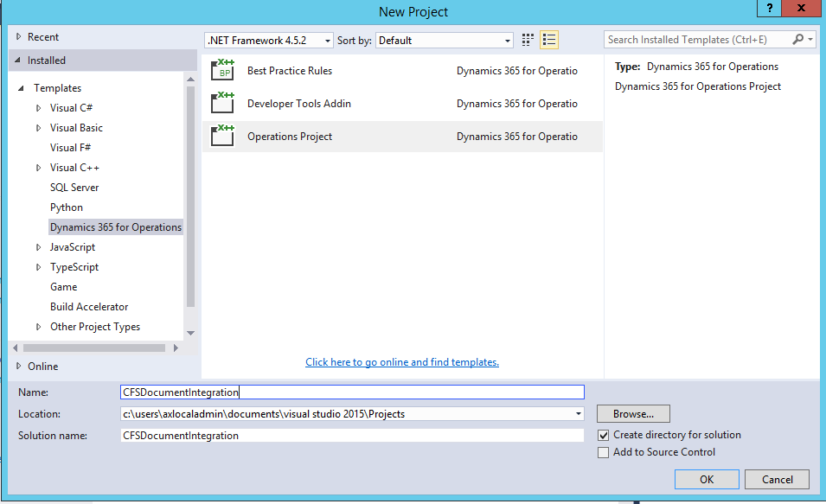
Task: Click the Cancel button
Action: [777, 479]
